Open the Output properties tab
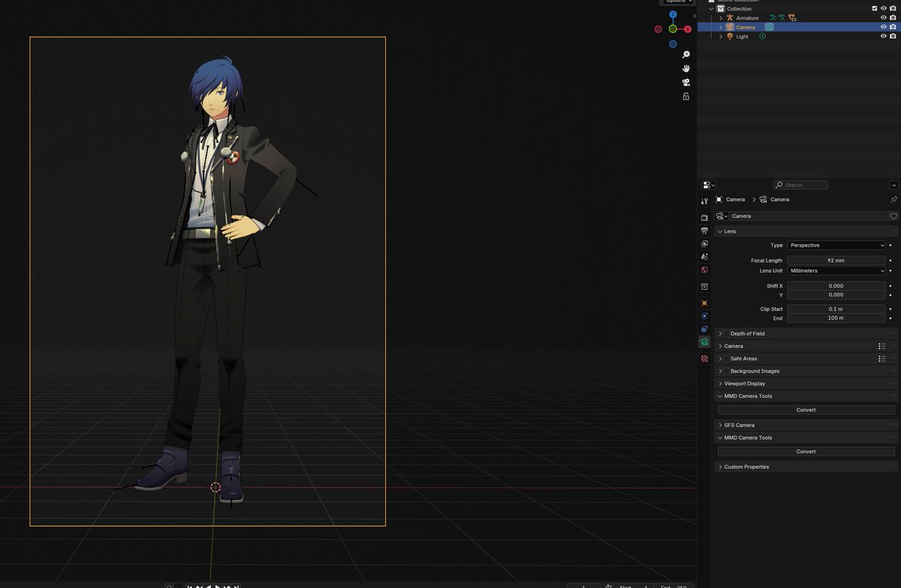 pos(704,231)
